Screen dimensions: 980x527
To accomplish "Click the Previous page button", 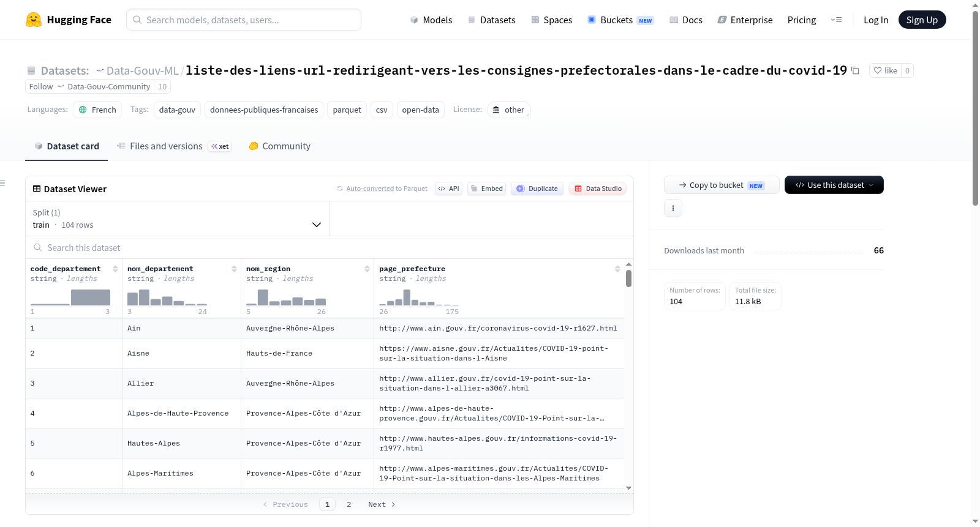I will pos(285,504).
